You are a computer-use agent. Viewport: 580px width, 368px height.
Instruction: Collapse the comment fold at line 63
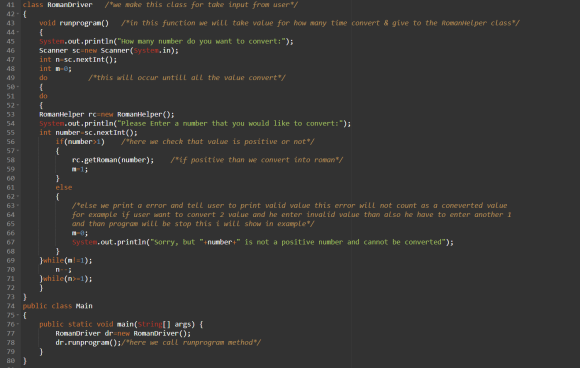tap(18, 206)
